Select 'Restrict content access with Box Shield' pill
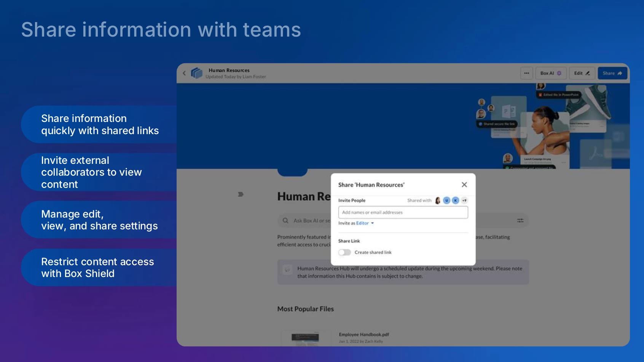Image resolution: width=644 pixels, height=362 pixels. pyautogui.click(x=99, y=267)
